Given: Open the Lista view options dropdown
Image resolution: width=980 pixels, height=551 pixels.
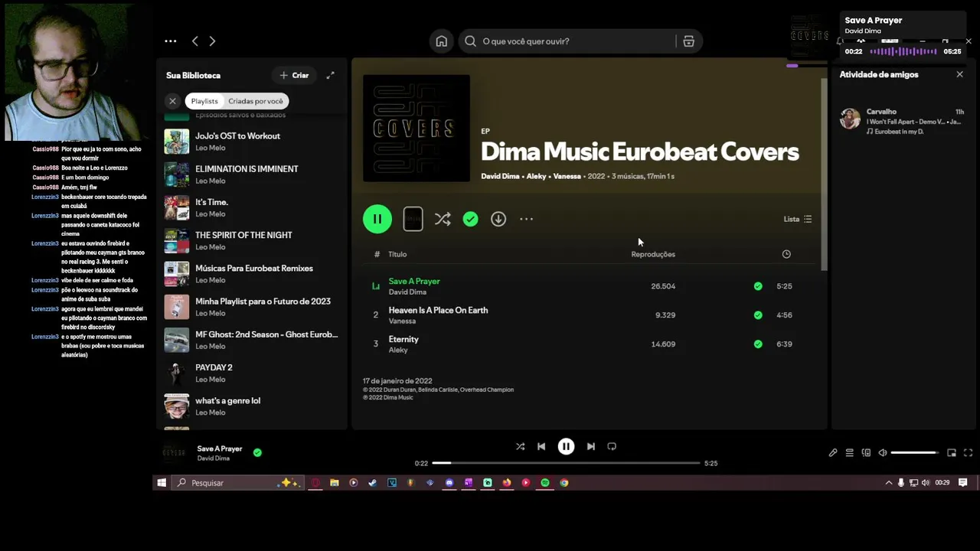Looking at the screenshot, I should coord(797,219).
